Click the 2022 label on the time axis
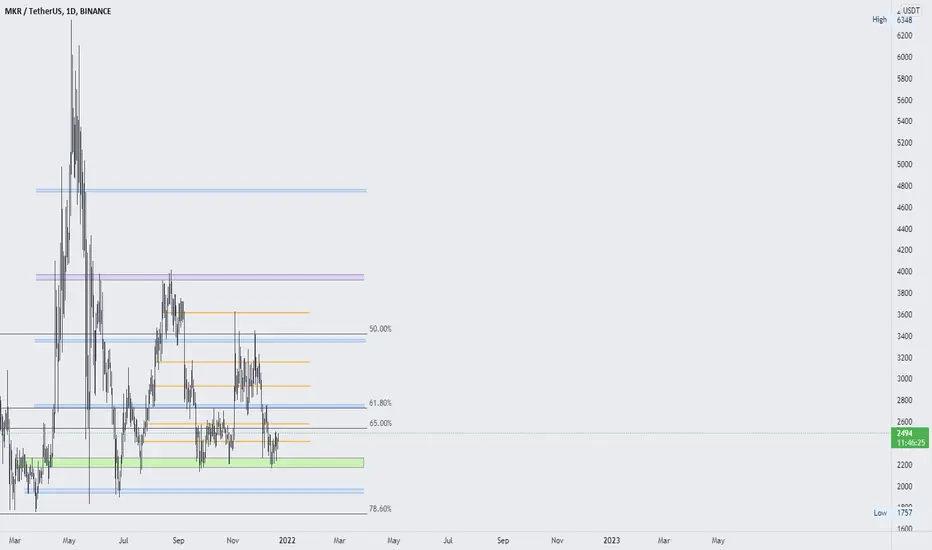The width and height of the screenshot is (932, 550). click(x=287, y=540)
